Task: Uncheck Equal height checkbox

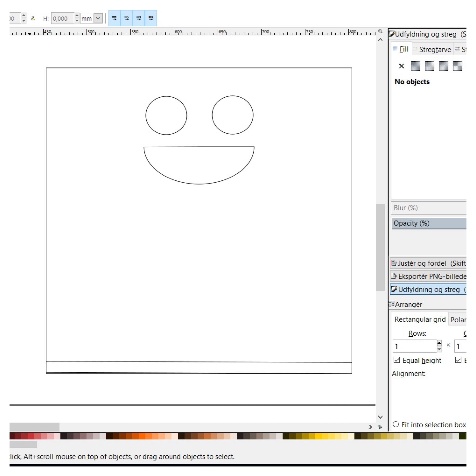Action: [397, 360]
